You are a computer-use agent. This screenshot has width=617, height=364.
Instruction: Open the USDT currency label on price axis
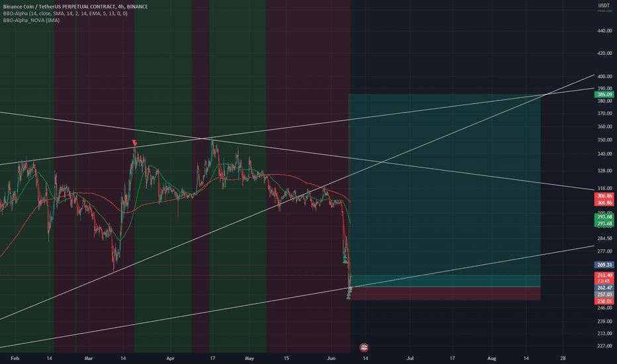(604, 5)
